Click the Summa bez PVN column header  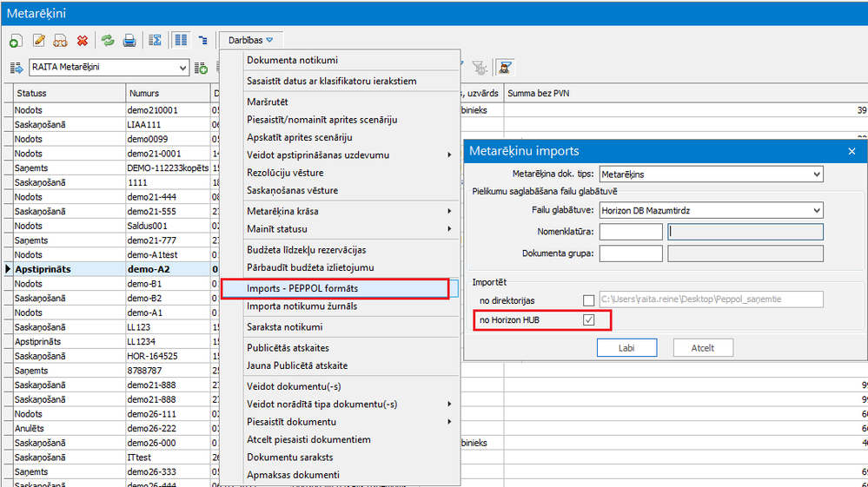[686, 94]
